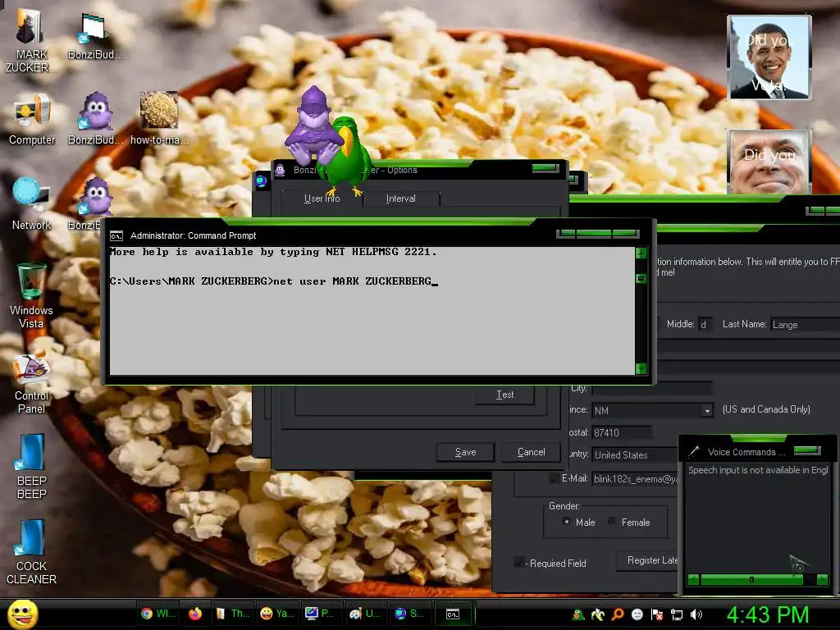The height and width of the screenshot is (630, 840).
Task: Click the Voice Commands scrollbar left arrow
Action: (x=693, y=580)
